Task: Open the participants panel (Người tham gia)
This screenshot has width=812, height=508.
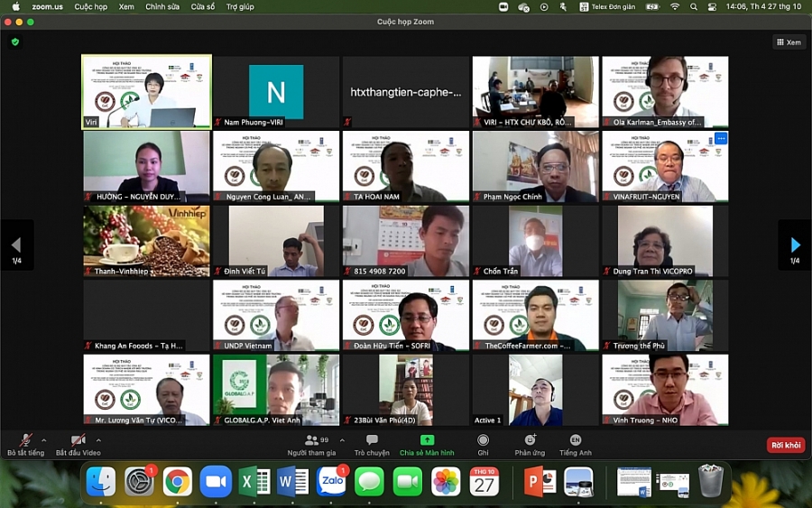Action: (x=312, y=441)
